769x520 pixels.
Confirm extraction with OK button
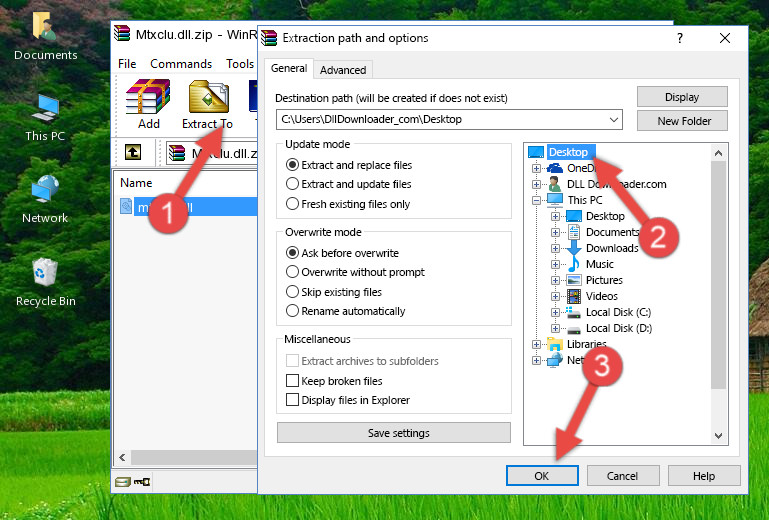[542, 476]
